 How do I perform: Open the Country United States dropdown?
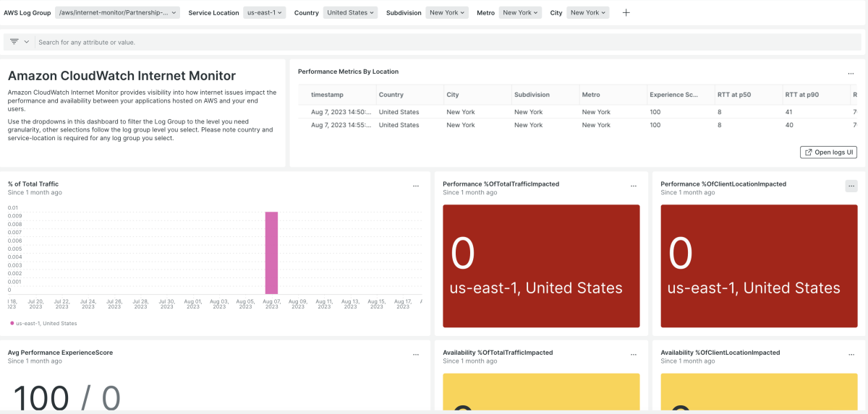pos(350,13)
